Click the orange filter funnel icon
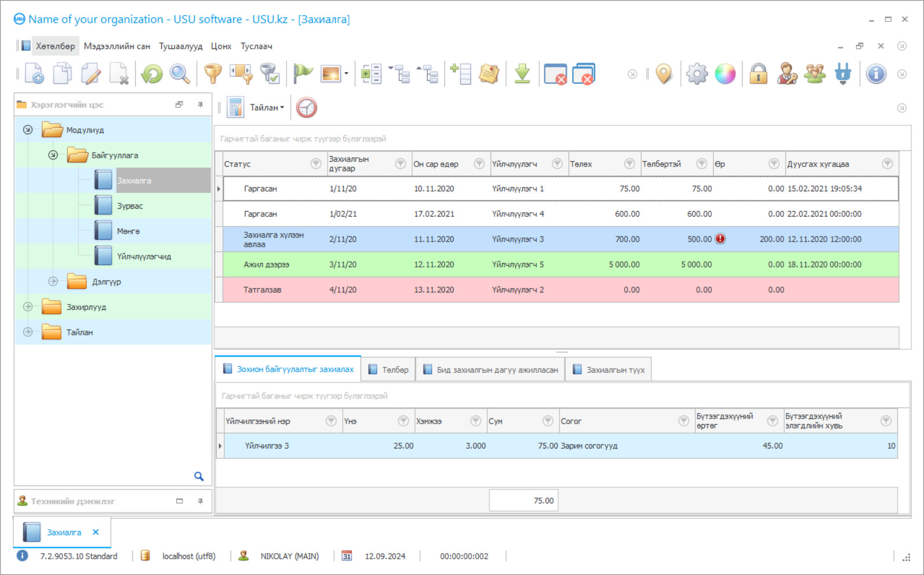The width and height of the screenshot is (924, 575). click(213, 74)
